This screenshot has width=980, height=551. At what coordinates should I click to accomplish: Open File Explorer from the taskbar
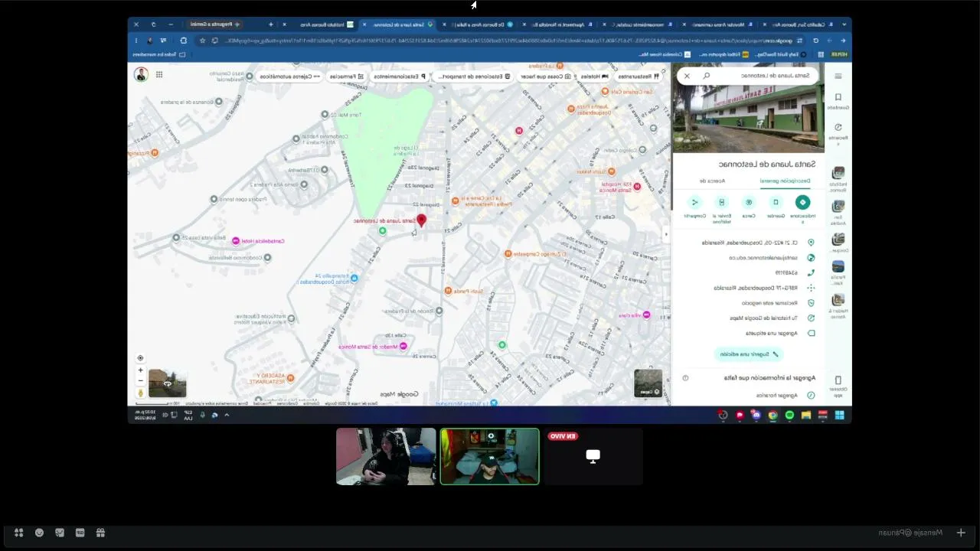click(x=806, y=415)
